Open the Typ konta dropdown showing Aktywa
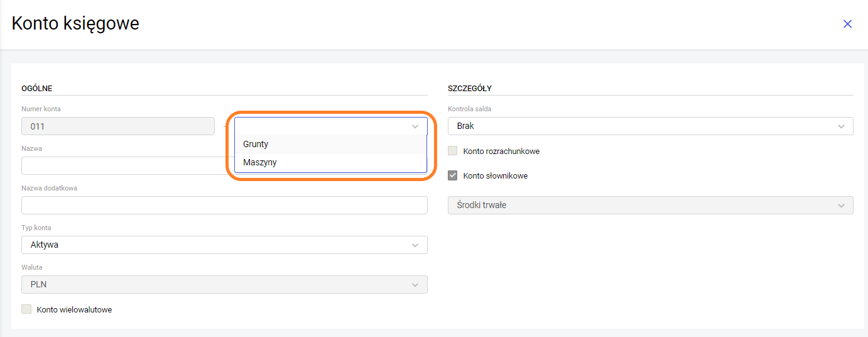 click(x=214, y=245)
